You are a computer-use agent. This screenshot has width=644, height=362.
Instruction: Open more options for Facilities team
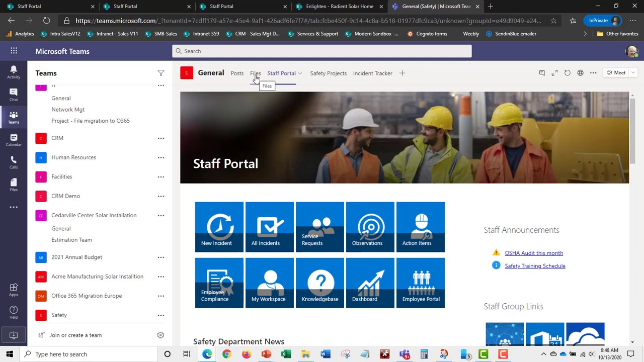[x=161, y=177]
